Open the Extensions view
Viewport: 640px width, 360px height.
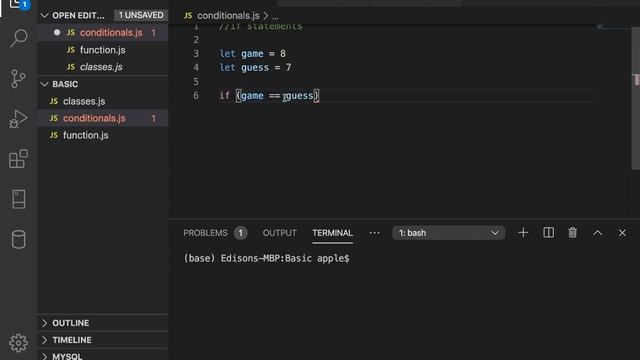(18, 159)
